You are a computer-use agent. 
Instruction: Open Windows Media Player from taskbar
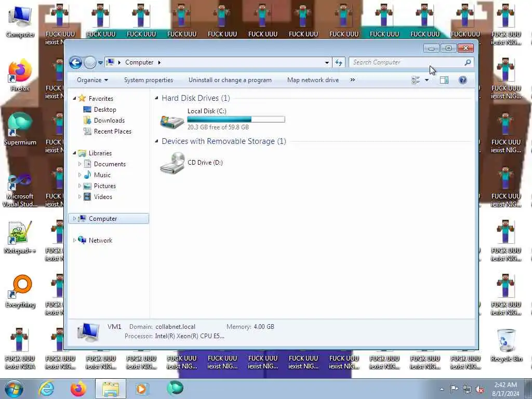[141, 389]
